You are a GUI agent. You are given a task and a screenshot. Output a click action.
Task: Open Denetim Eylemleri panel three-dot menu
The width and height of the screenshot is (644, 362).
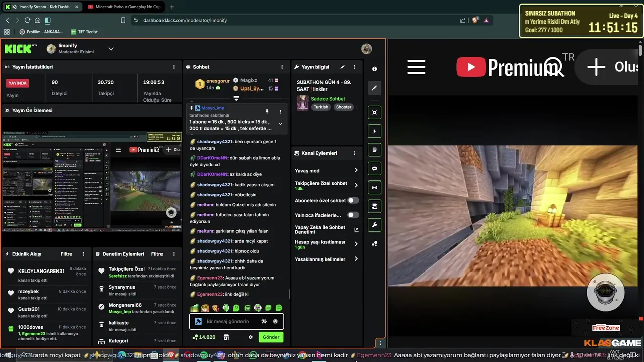pyautogui.click(x=174, y=254)
